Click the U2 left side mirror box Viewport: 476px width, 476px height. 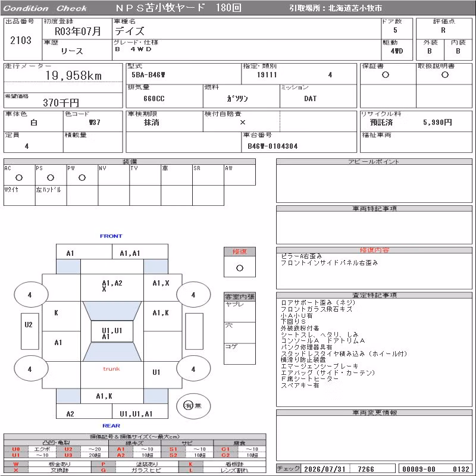[x=30, y=331]
